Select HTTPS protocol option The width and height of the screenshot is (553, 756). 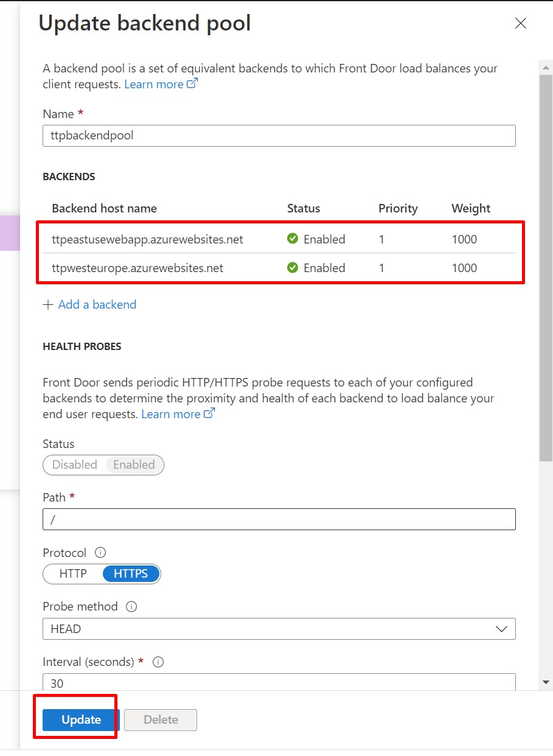(131, 573)
